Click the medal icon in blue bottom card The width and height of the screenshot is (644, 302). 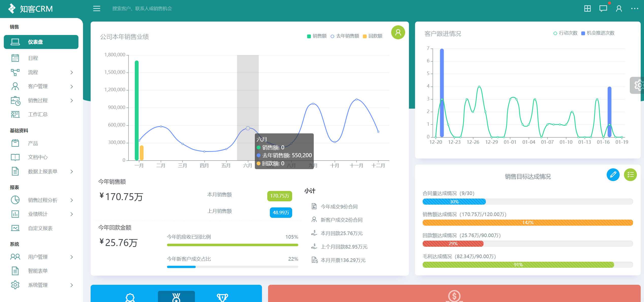coord(176,297)
